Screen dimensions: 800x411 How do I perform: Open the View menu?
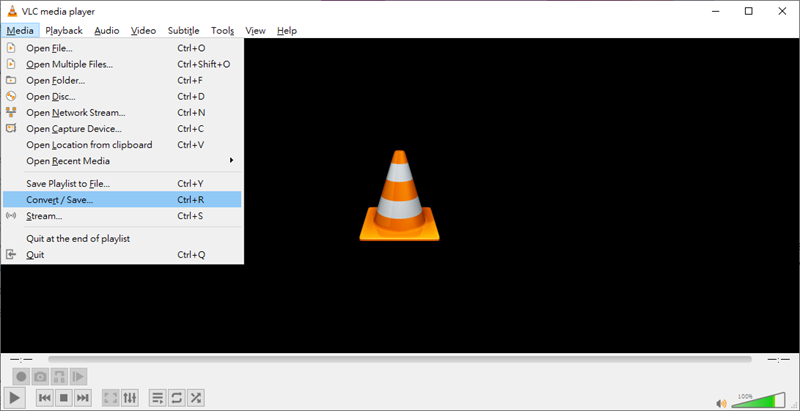point(255,31)
